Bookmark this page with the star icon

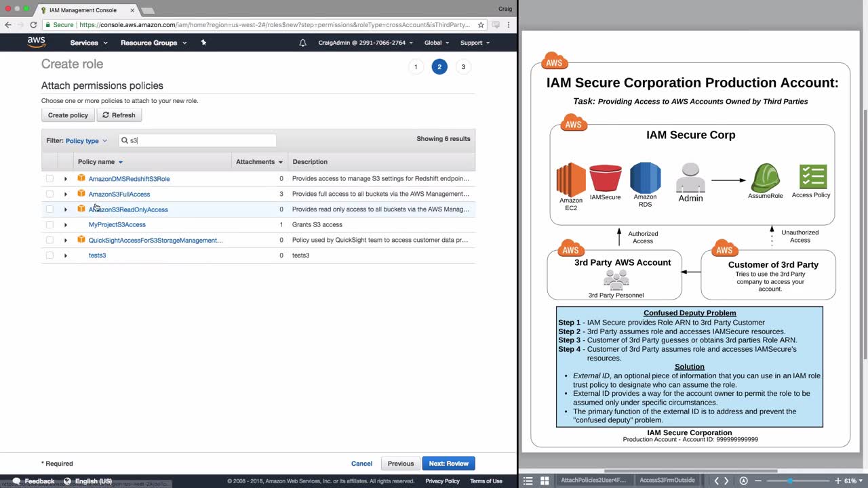coord(481,25)
